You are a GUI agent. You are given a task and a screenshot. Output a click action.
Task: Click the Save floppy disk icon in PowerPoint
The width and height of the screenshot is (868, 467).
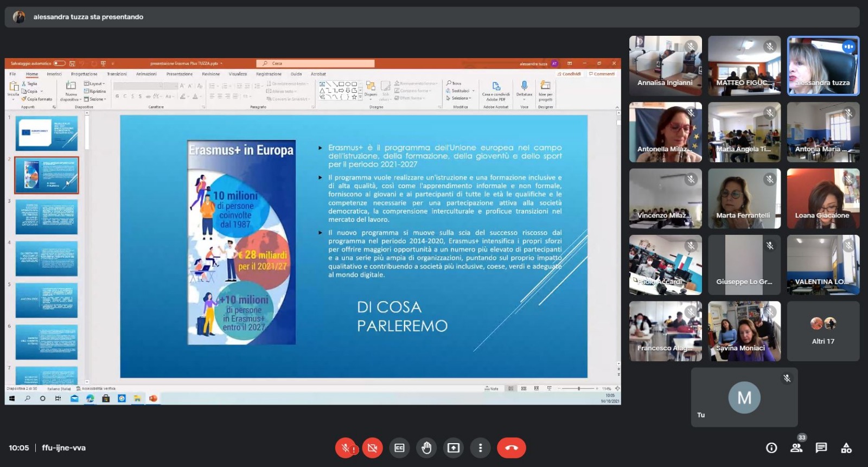[73, 63]
